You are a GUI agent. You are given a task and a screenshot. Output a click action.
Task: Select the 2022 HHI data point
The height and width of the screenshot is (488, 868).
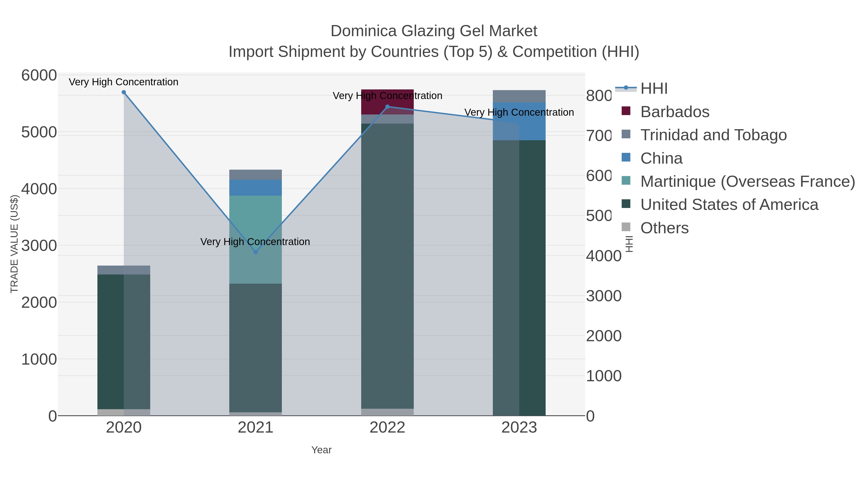click(387, 107)
